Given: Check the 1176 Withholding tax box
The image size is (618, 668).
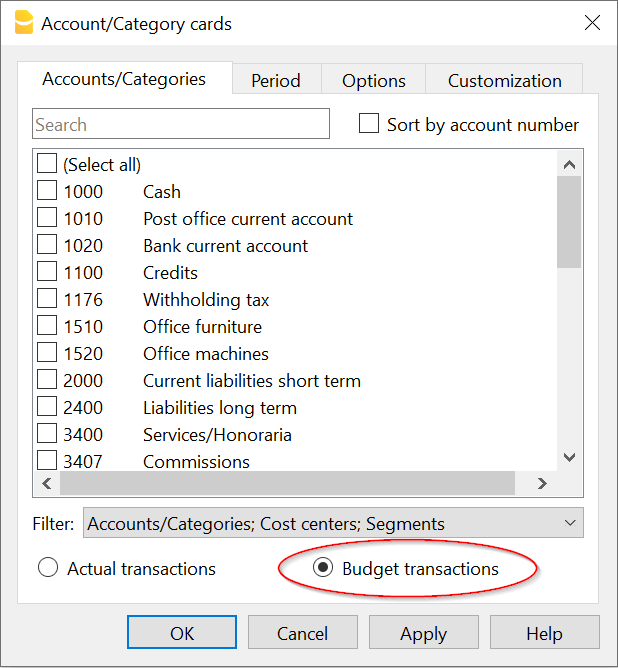Looking at the screenshot, I should pos(47,298).
